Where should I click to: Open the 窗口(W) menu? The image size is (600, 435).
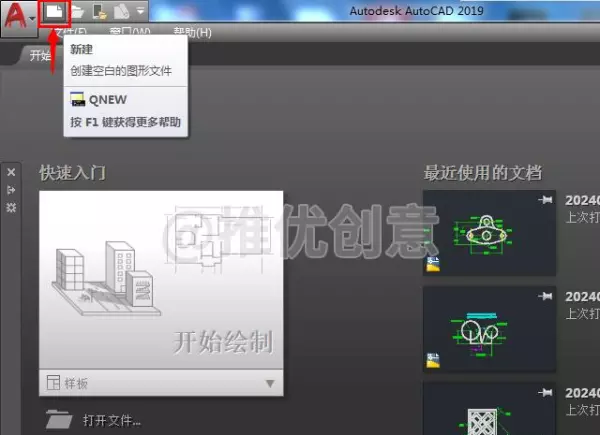(130, 32)
